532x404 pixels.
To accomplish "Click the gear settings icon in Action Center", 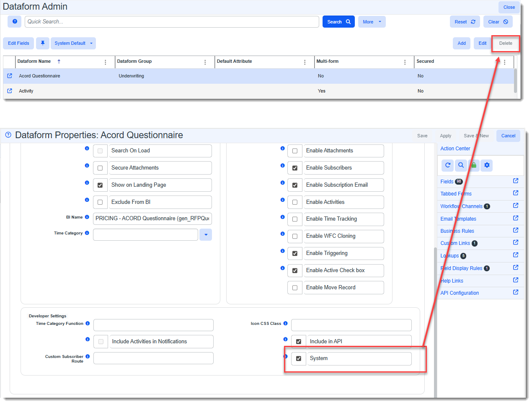I will tap(487, 165).
